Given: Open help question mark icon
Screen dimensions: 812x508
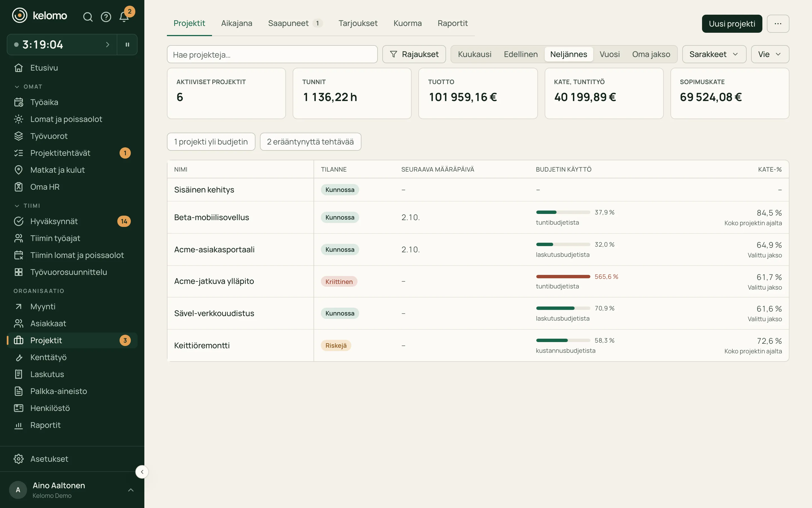Looking at the screenshot, I should (106, 17).
